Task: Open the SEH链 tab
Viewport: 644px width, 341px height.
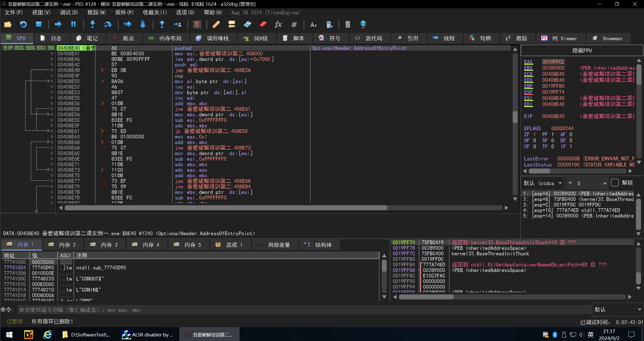Action: point(257,38)
